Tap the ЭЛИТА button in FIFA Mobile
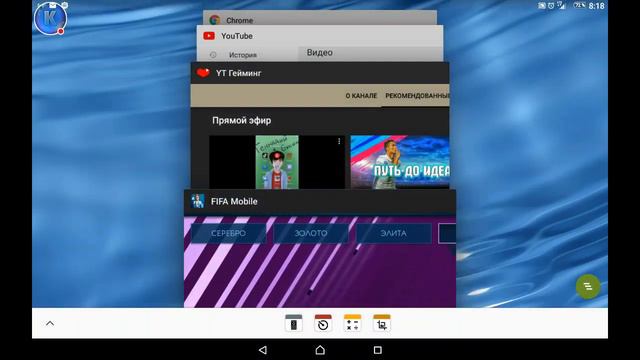The width and height of the screenshot is (640, 360). [x=393, y=233]
